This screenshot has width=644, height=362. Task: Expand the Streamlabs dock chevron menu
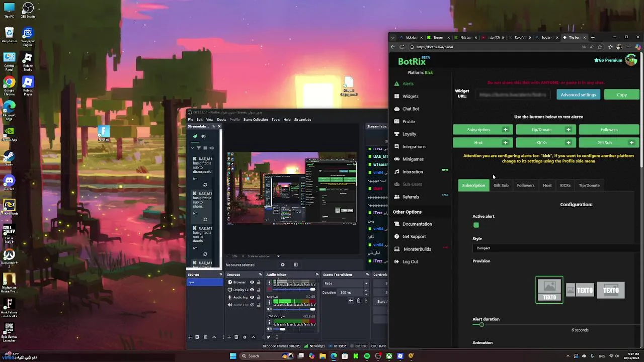[x=192, y=148]
